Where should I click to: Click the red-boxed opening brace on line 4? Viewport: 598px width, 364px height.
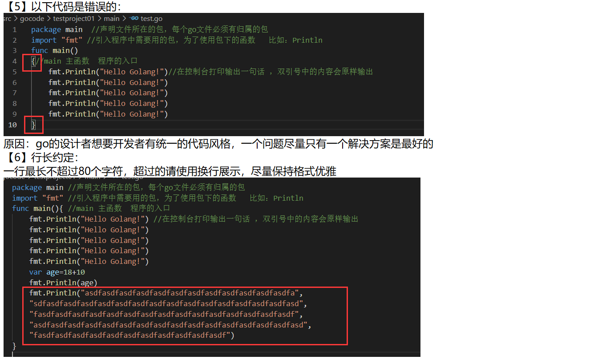[x=33, y=61]
